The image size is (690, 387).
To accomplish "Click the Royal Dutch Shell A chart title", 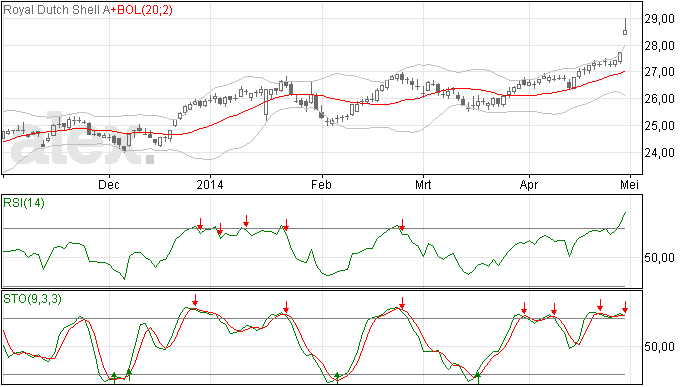I will [56, 10].
